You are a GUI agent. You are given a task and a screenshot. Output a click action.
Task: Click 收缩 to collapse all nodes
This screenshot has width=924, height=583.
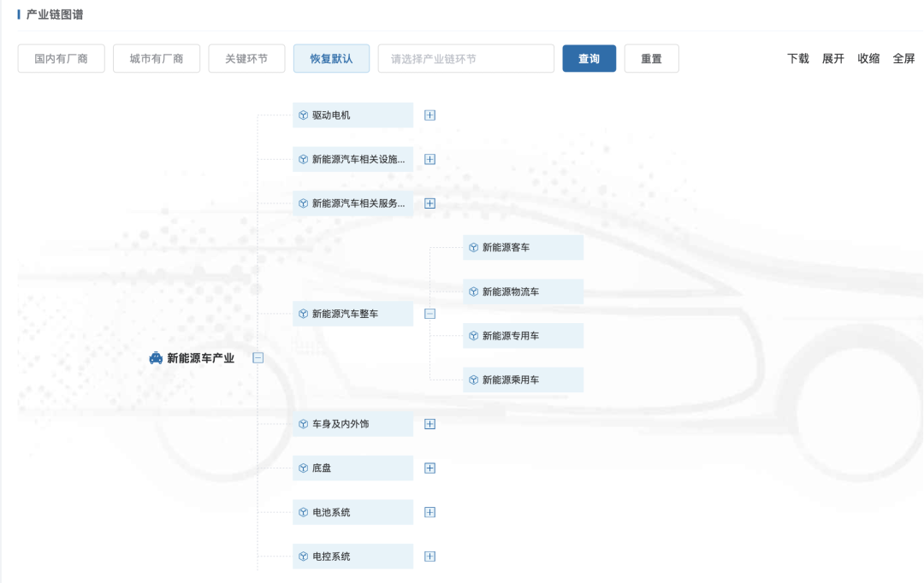pyautogui.click(x=868, y=58)
